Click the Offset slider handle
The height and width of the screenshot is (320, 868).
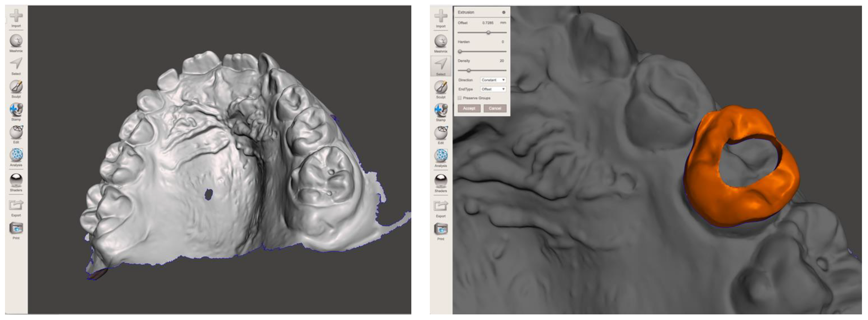point(488,33)
